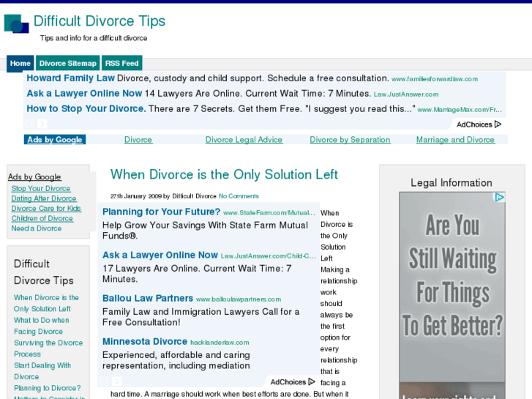Open the How to Stop Your Divorce ad
Screen dimensions: 532x399
86,108
